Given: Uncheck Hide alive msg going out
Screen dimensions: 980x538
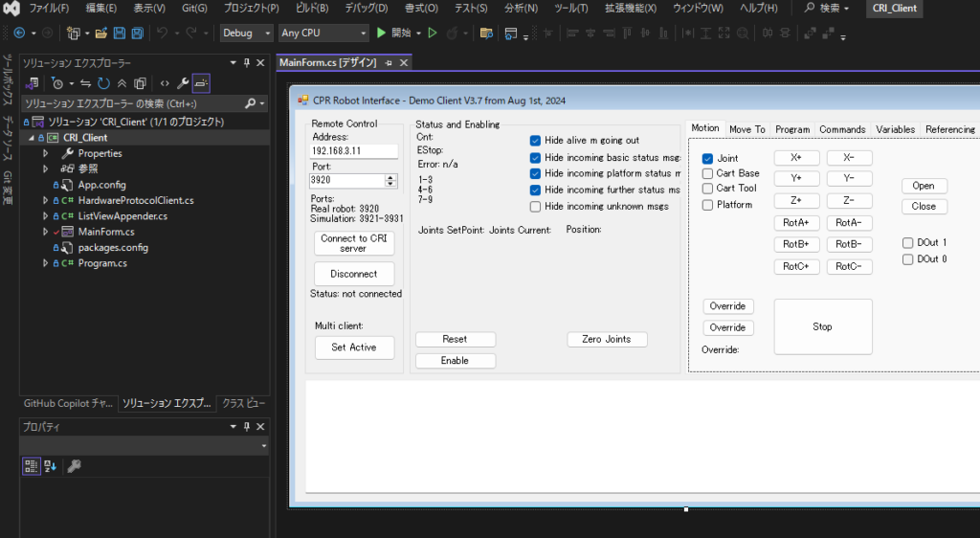Looking at the screenshot, I should pyautogui.click(x=535, y=141).
